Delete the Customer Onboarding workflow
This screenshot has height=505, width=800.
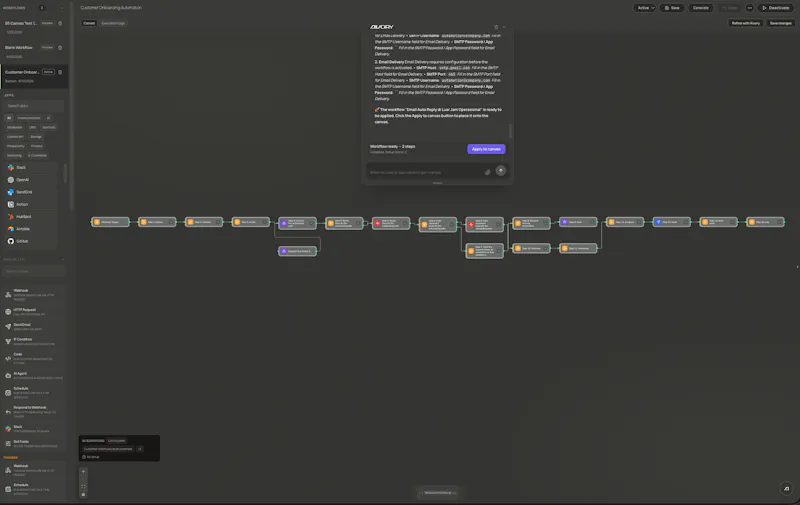point(60,72)
